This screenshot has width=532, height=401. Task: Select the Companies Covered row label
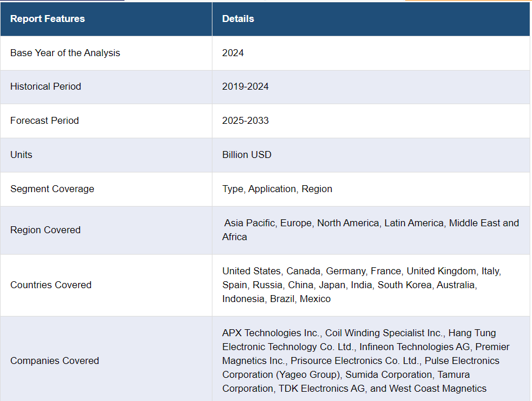(x=54, y=360)
